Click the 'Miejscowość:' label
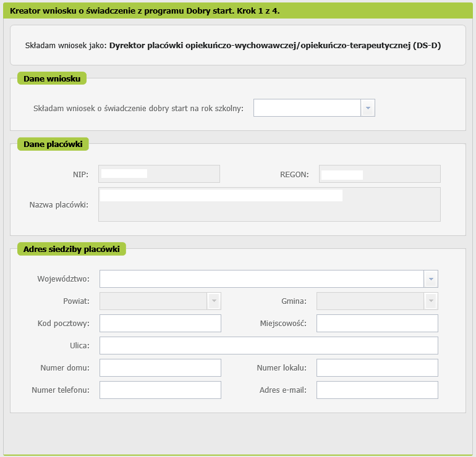Viewport: 476px width, 457px height. click(283, 323)
